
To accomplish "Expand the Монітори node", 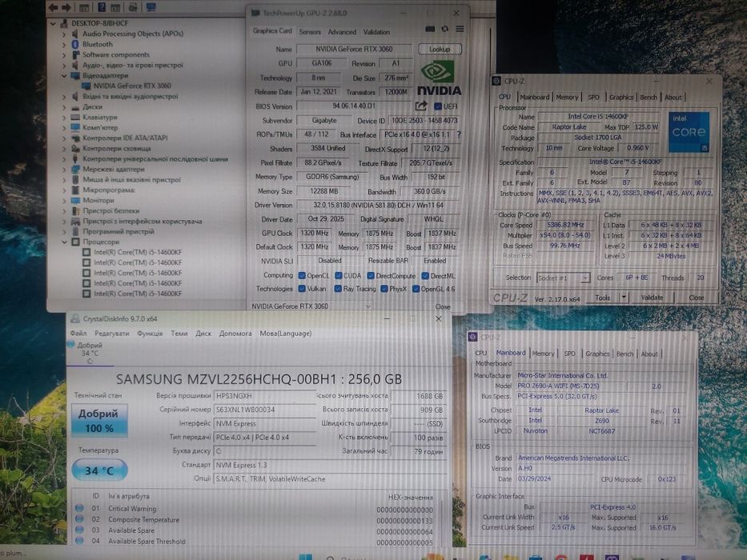I will 64,201.
